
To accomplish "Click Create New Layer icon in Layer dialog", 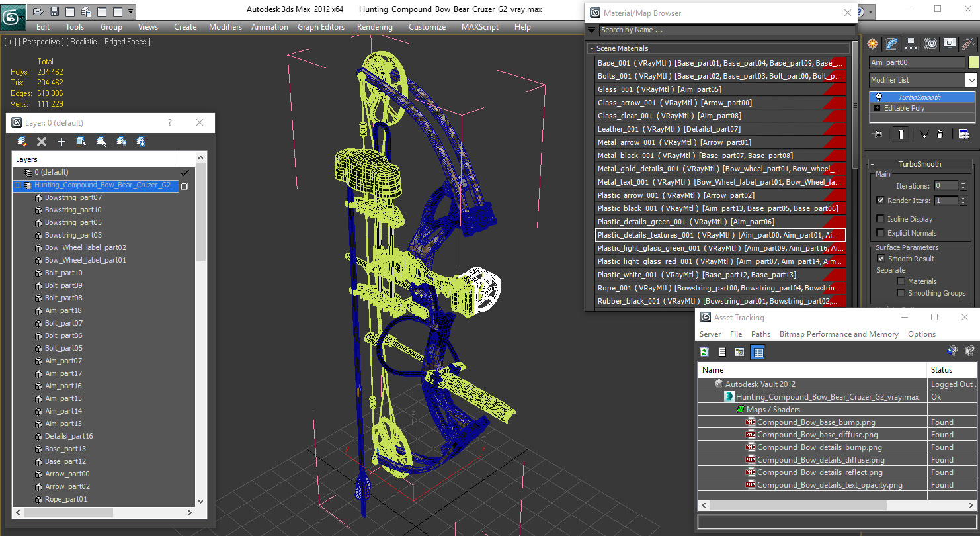I will pyautogui.click(x=22, y=142).
